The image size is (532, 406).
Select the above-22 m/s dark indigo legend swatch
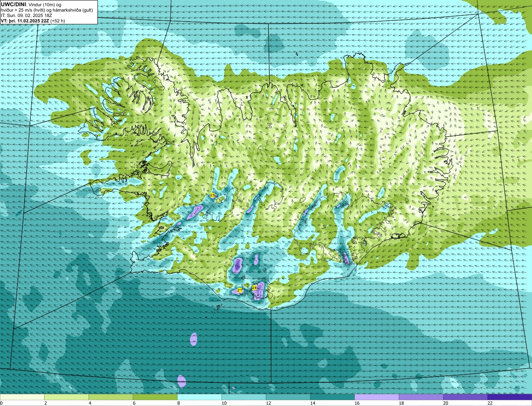coord(510,397)
